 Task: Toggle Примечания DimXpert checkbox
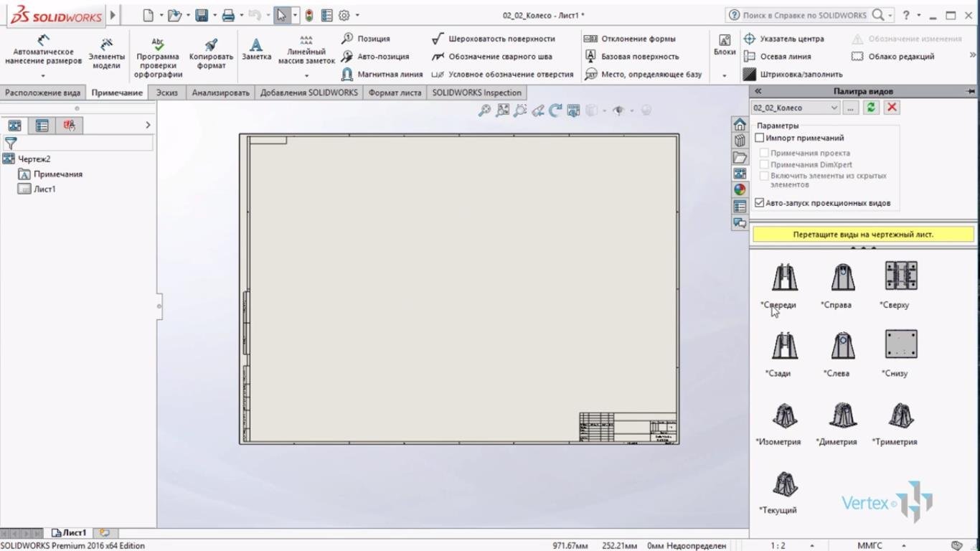tap(765, 164)
